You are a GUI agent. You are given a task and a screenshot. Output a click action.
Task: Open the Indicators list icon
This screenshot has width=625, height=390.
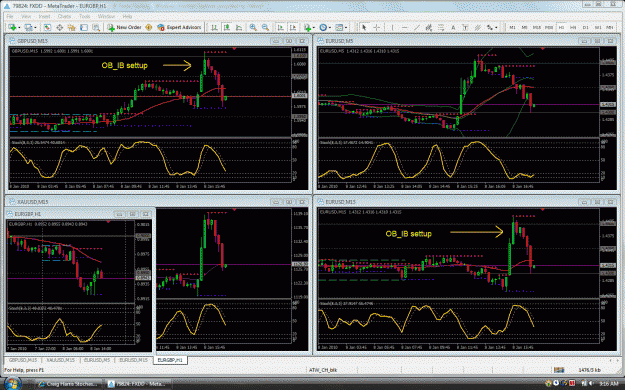pyautogui.click(x=307, y=28)
